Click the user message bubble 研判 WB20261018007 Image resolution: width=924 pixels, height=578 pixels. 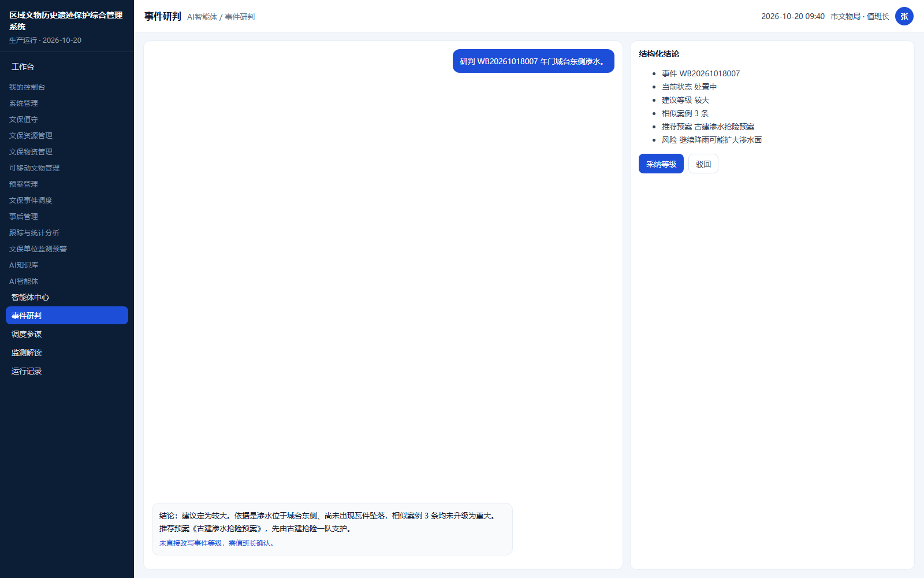(x=533, y=61)
